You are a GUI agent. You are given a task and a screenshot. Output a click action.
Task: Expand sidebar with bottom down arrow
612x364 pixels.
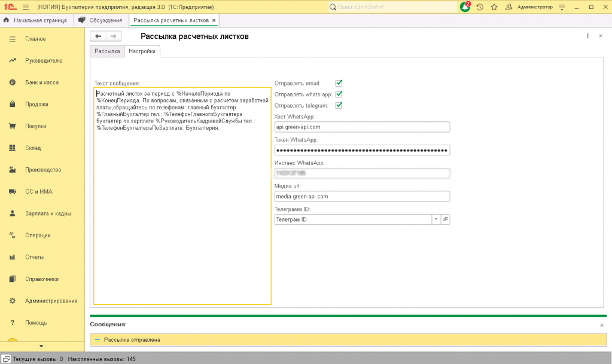41,346
